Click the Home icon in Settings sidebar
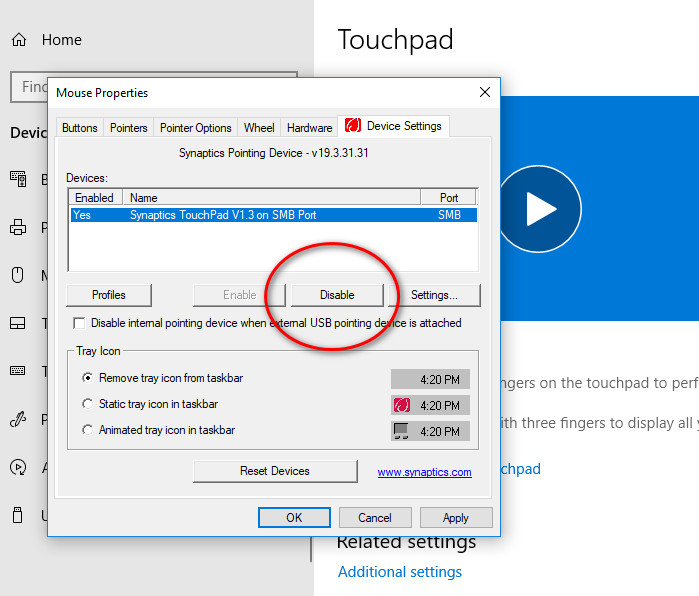The height and width of the screenshot is (596, 699). pos(19,40)
